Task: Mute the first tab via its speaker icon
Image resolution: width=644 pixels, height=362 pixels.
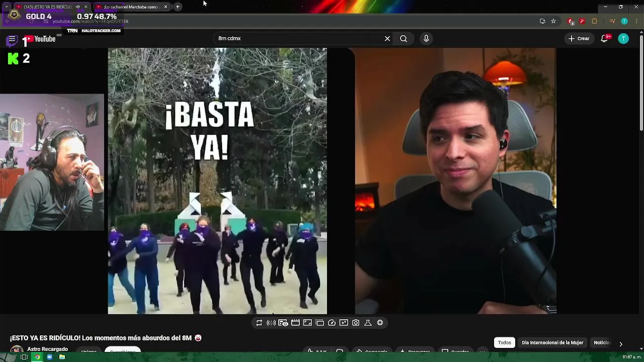Action: [77, 7]
